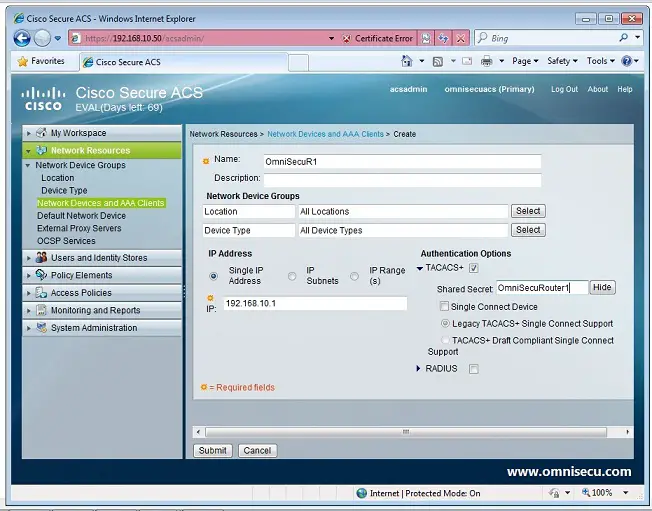Select the Cisco Secure ACS browser tab
This screenshot has width=652, height=511.
(183, 62)
